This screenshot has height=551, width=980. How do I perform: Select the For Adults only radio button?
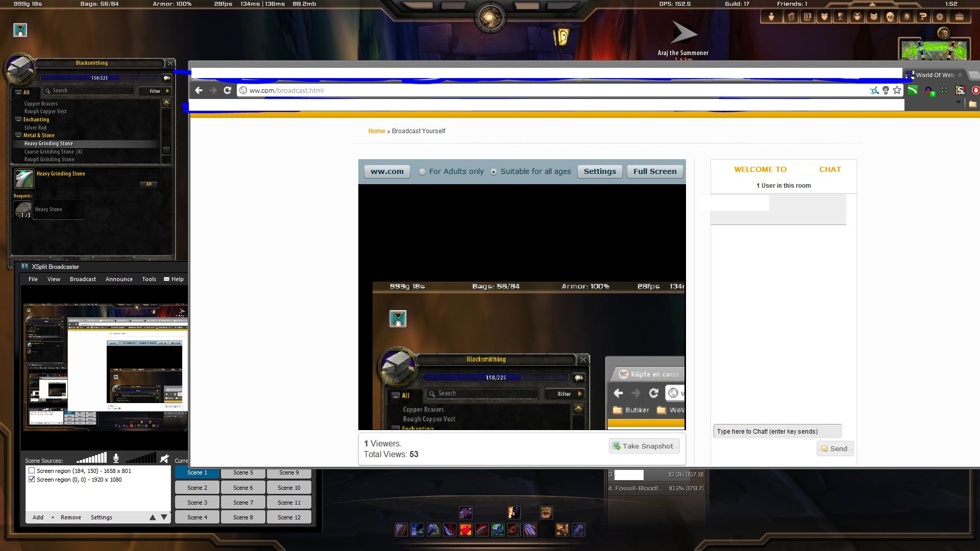[422, 172]
